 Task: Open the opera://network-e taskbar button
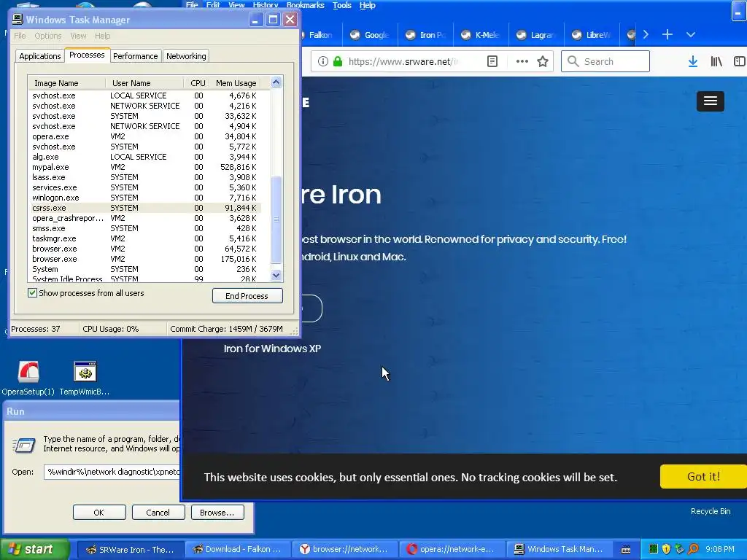click(452, 550)
